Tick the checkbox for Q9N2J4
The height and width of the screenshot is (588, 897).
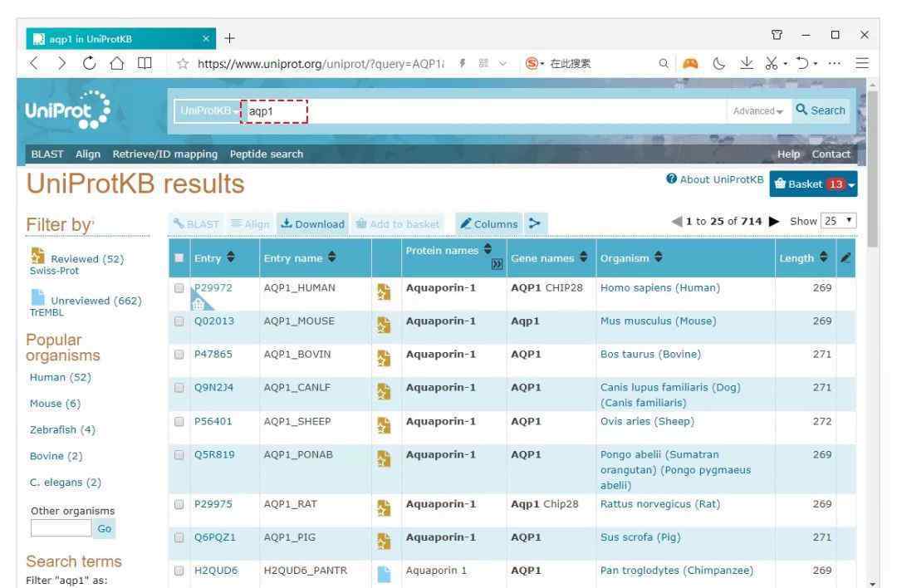pos(179,387)
